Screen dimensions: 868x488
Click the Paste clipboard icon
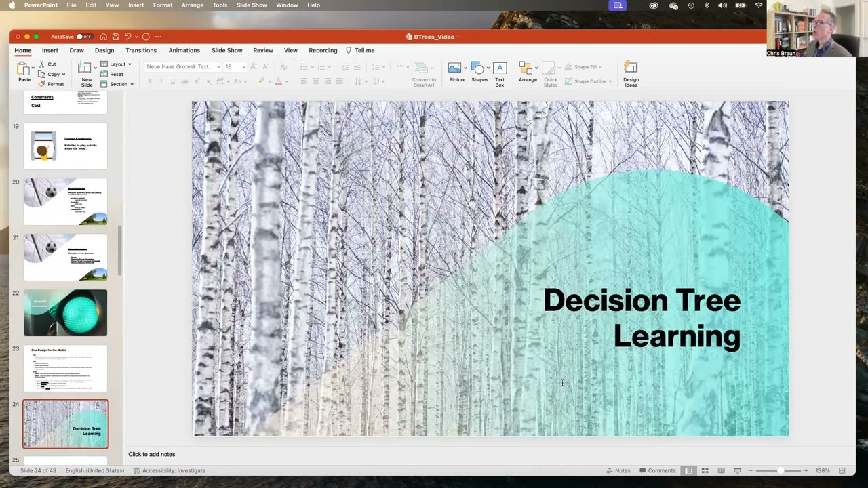point(24,68)
